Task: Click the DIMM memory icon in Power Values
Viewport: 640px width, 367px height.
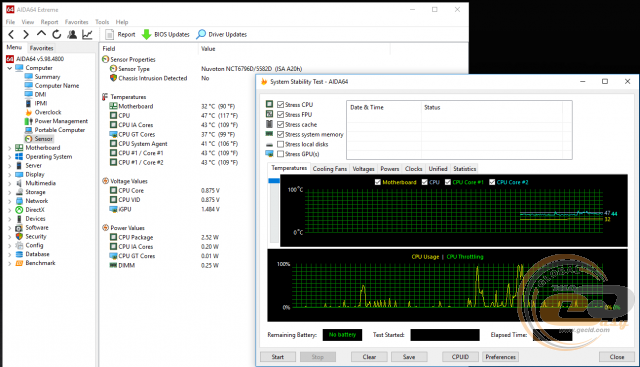Action: [x=113, y=265]
